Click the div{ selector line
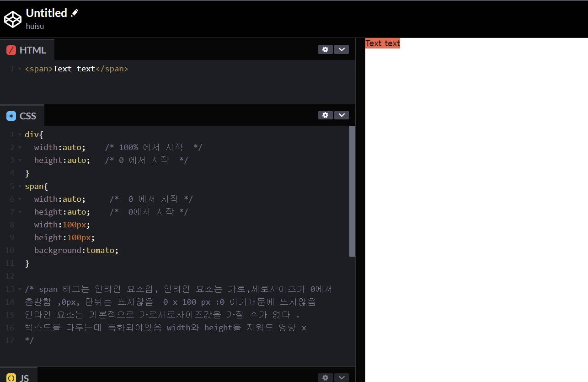Image resolution: width=588 pixels, height=382 pixels. (x=34, y=135)
